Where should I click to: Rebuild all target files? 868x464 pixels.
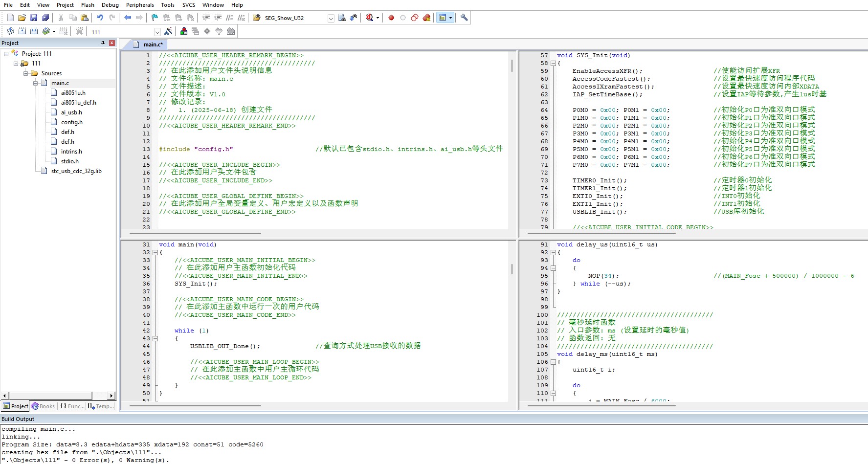34,31
